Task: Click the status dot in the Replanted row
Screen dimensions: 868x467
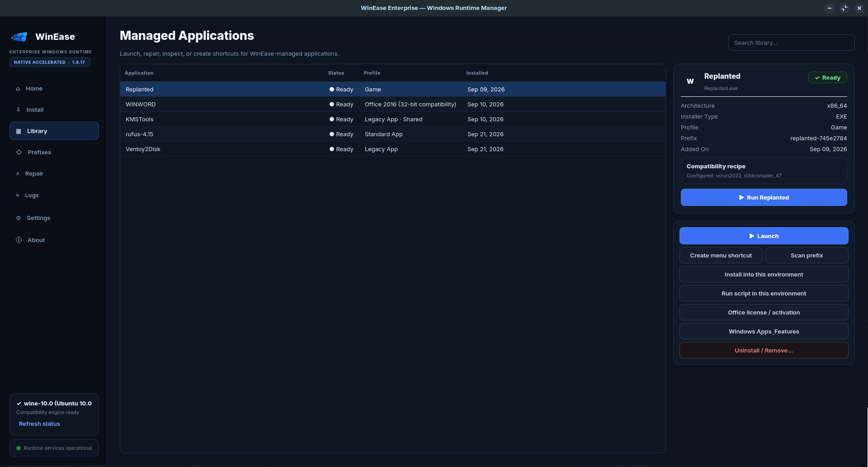Action: (x=332, y=90)
